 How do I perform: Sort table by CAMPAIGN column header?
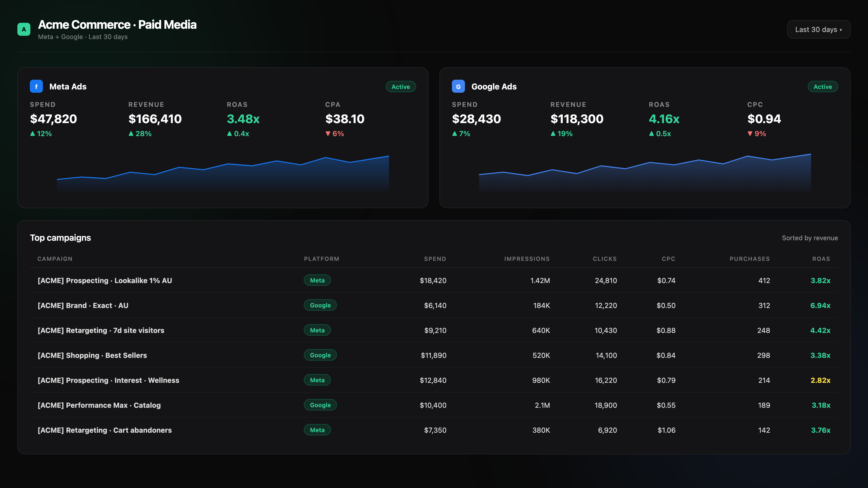tap(55, 259)
